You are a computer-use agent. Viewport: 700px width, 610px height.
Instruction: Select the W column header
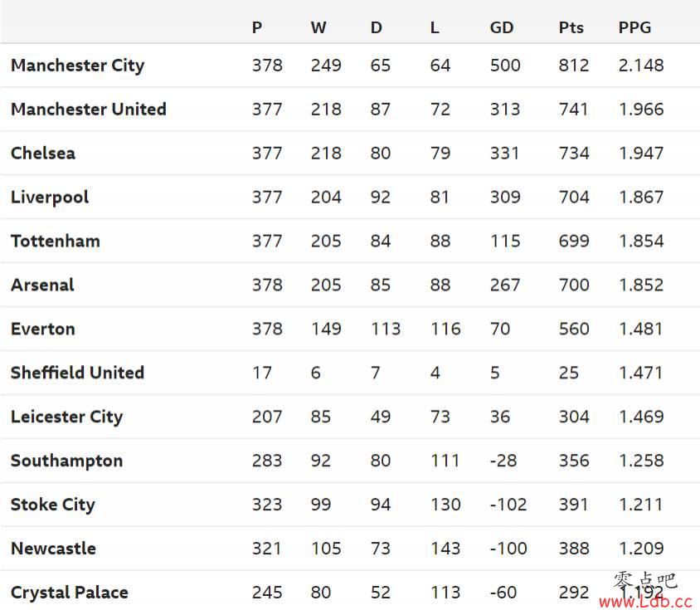click(x=318, y=27)
